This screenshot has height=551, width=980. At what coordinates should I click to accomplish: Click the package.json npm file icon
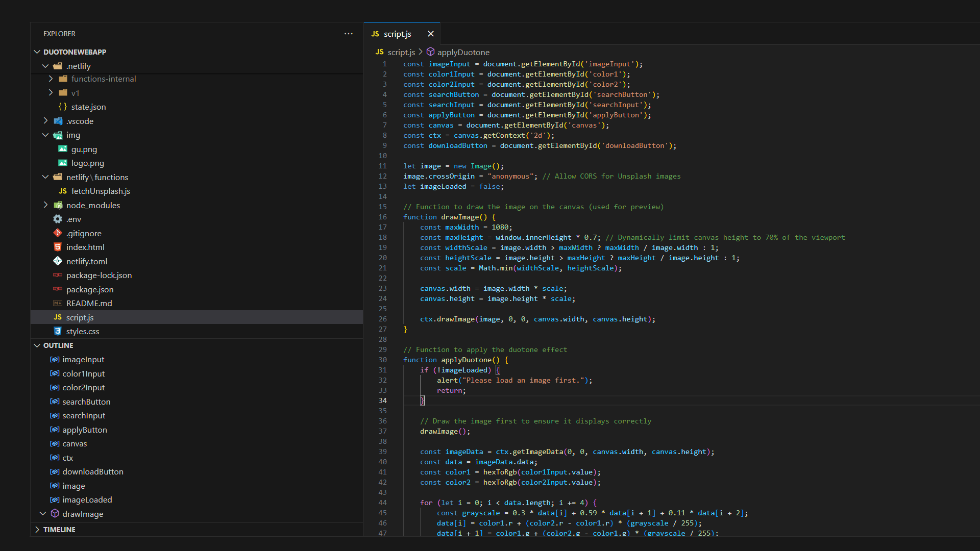(x=58, y=289)
